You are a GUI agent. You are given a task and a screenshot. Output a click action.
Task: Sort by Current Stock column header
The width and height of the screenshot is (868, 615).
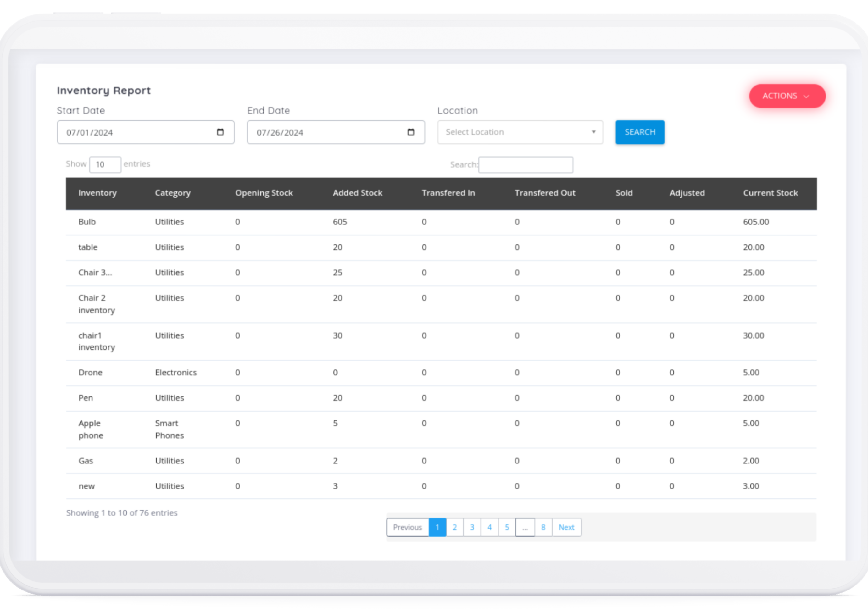pos(770,193)
